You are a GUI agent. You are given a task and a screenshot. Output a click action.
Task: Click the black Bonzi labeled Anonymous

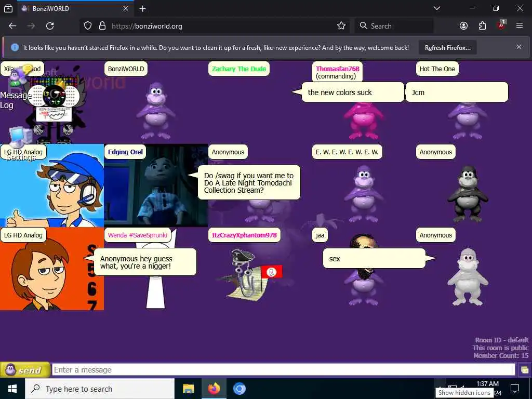click(x=468, y=194)
